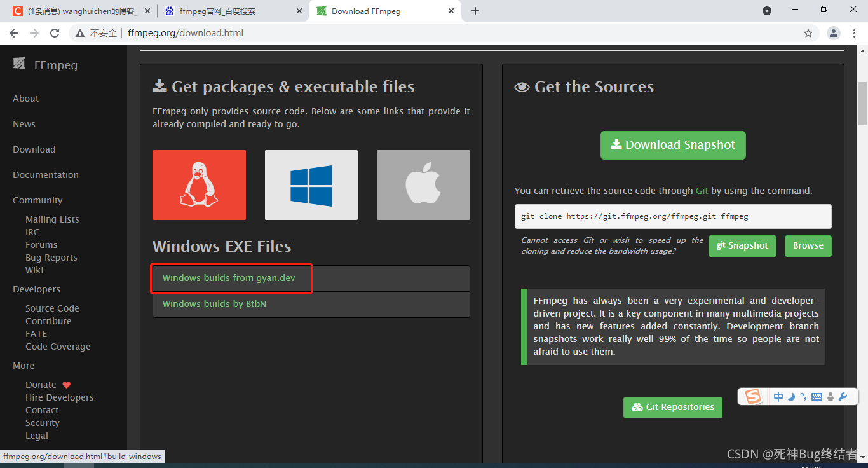Screen dimensions: 868x468
Task: Select the Linux penguin platform icon
Action: [199, 185]
